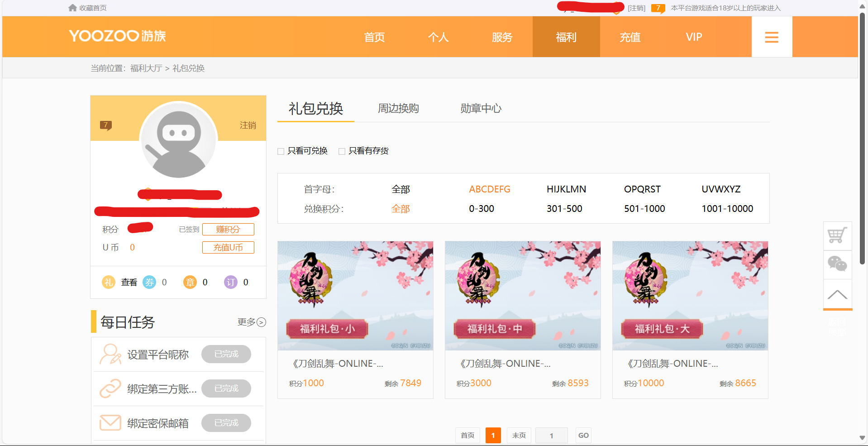Click 查看 gift link in profile

pyautogui.click(x=129, y=282)
